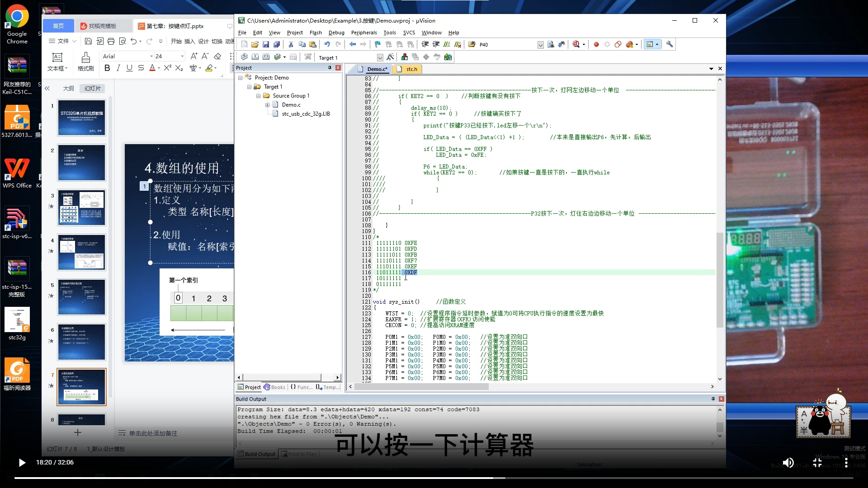Click the Translate file icon in build toolbar
Image resolution: width=868 pixels, height=488 pixels.
pos(244,57)
